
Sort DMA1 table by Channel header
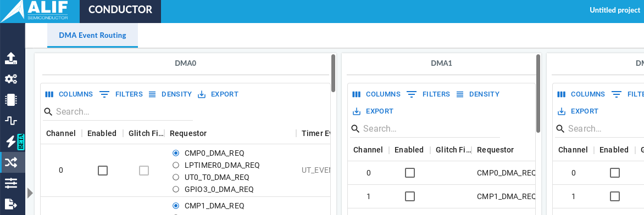pyautogui.click(x=368, y=150)
